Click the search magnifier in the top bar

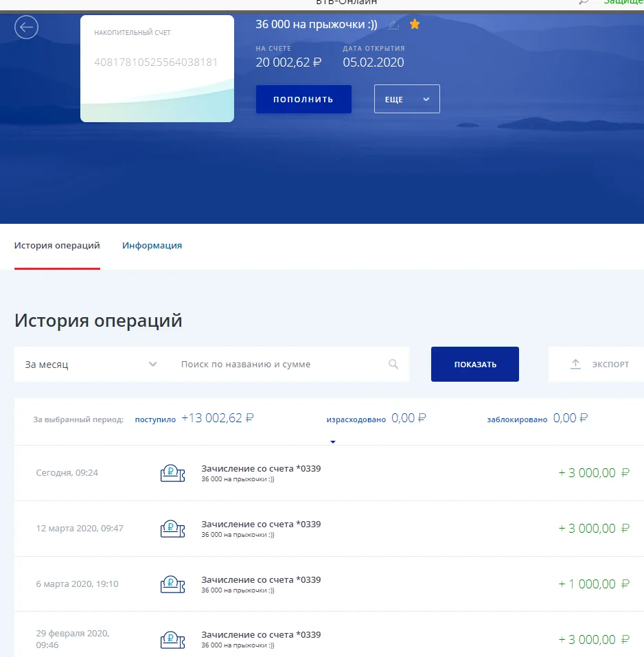coord(584,3)
